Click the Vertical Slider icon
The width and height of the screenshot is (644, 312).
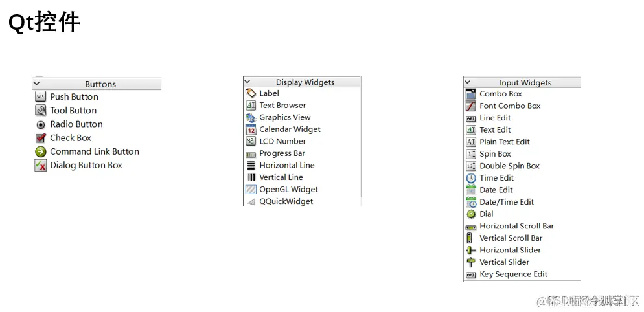(x=470, y=262)
